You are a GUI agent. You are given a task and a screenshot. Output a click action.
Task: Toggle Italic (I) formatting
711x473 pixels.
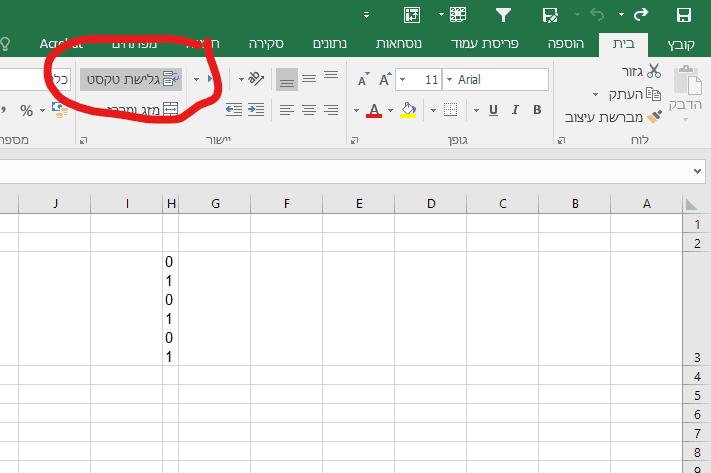(515, 110)
